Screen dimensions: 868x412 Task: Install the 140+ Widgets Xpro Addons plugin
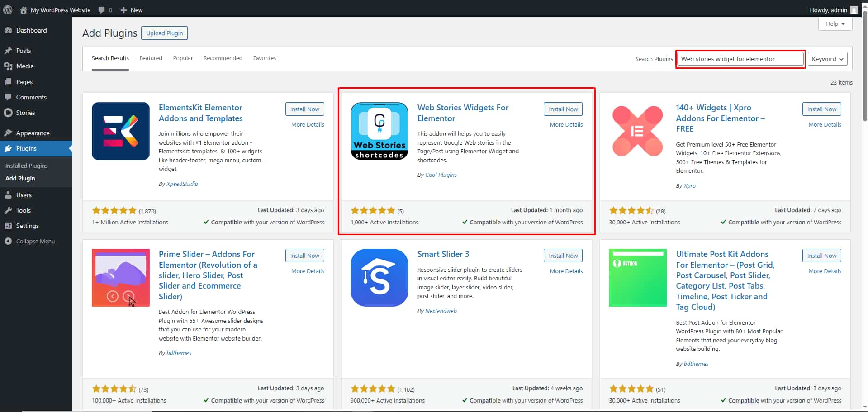tap(822, 109)
